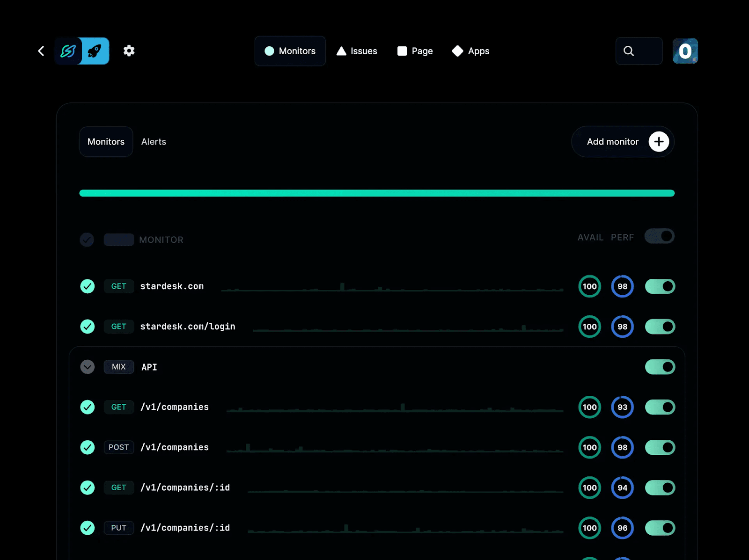This screenshot has height=560, width=749.
Task: Click the avatar icon showing zero
Action: click(x=685, y=51)
